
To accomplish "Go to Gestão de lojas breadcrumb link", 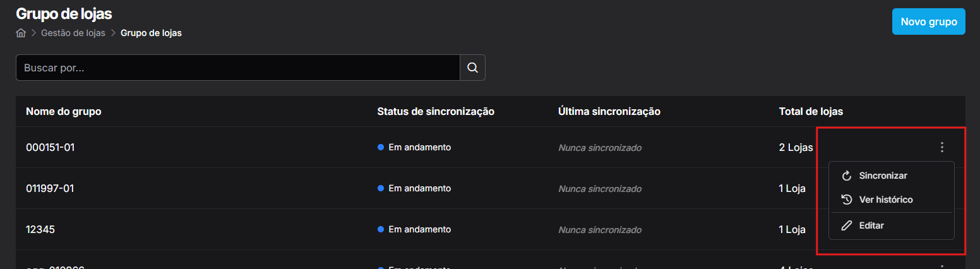I will (73, 33).
